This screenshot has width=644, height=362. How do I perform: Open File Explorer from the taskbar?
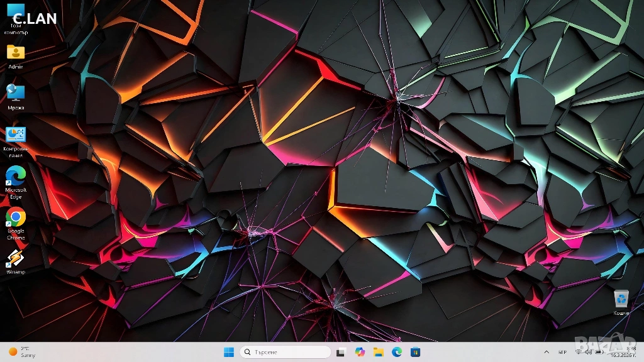[x=379, y=352]
